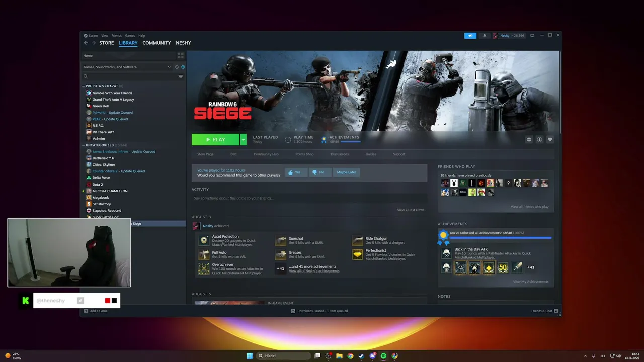644x362 pixels.
Task: Open the game's Store Page link
Action: tap(205, 154)
